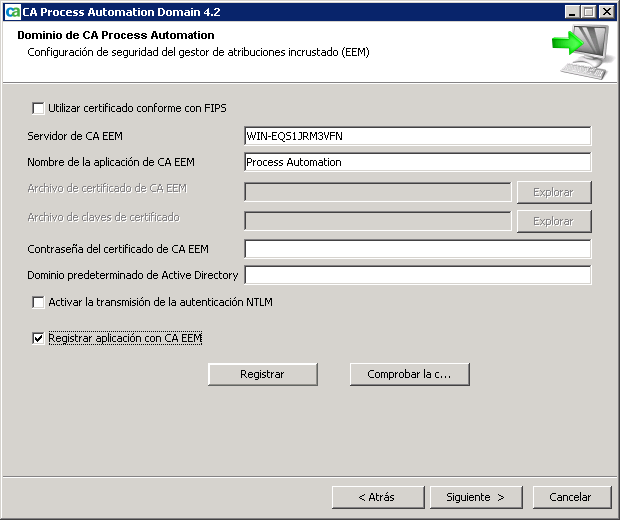Image resolution: width=620 pixels, height=520 pixels.
Task: Close the installer window with X button
Action: (607, 12)
